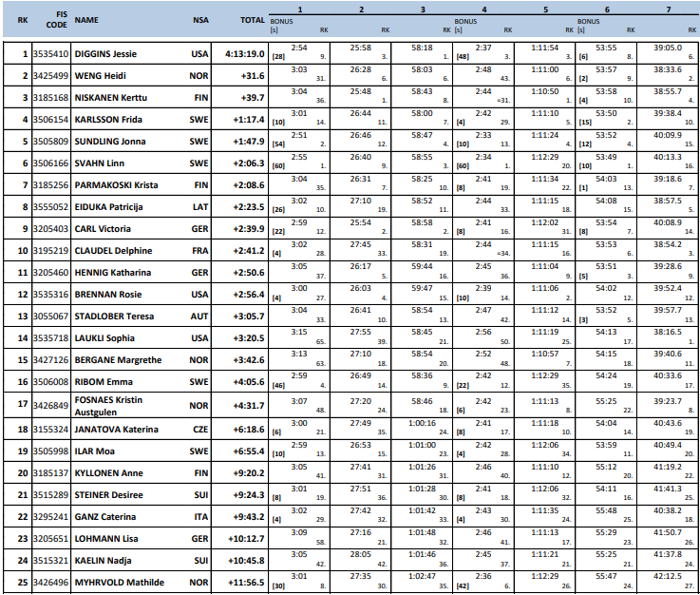Click FIS code 3426849
Image resolution: width=700 pixels, height=595 pixels.
pos(51,406)
